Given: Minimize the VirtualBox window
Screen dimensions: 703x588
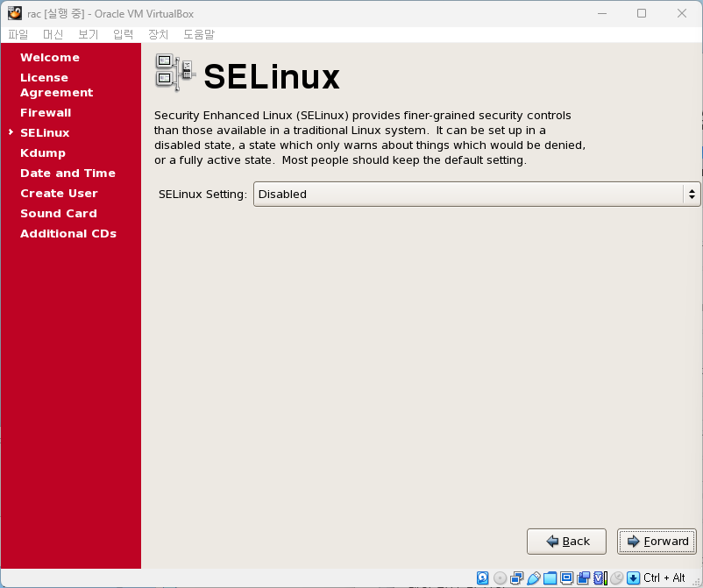Looking at the screenshot, I should coord(602,13).
